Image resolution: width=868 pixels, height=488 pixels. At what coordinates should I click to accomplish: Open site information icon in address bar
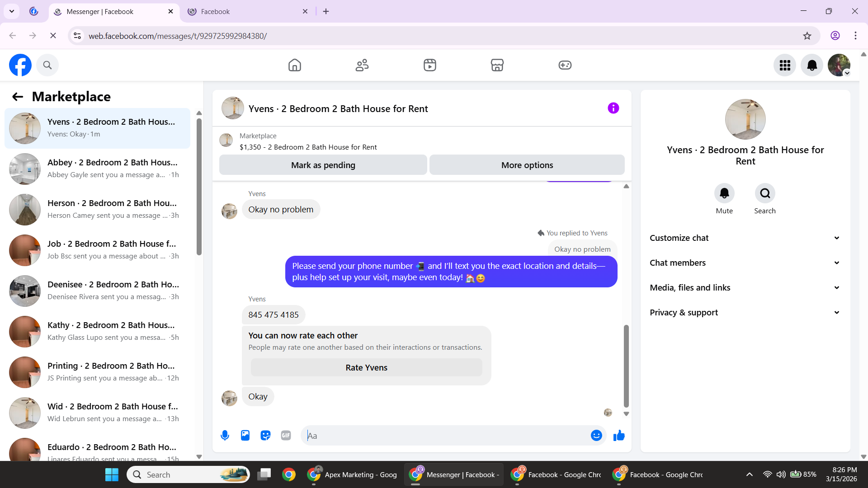pos(77,36)
